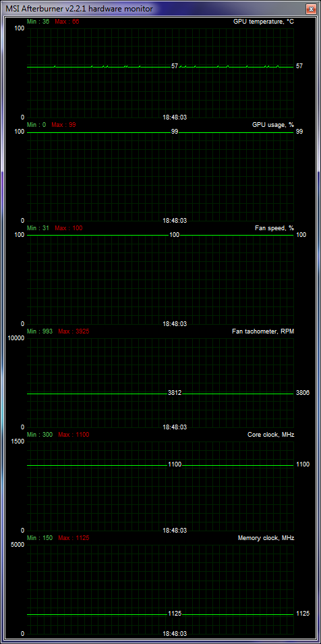Close the hardware monitor window
Screen dimensions: 321x644
coord(311,9)
